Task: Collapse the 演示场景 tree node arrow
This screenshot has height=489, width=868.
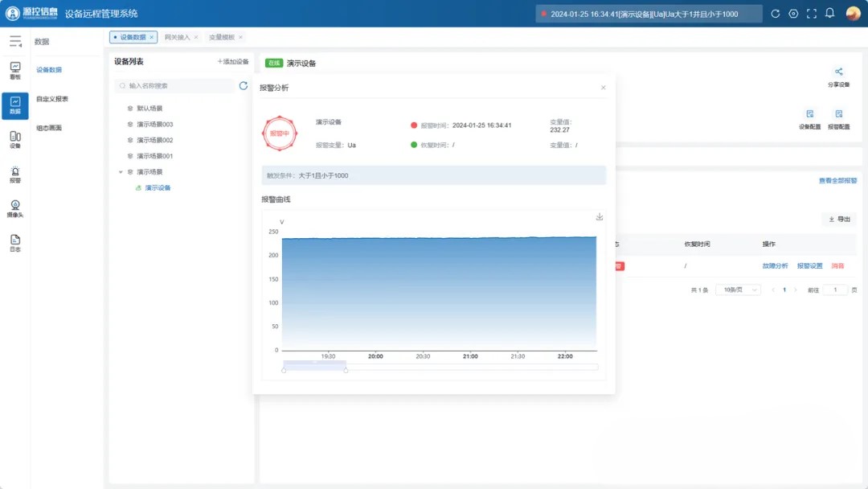Action: pyautogui.click(x=121, y=172)
